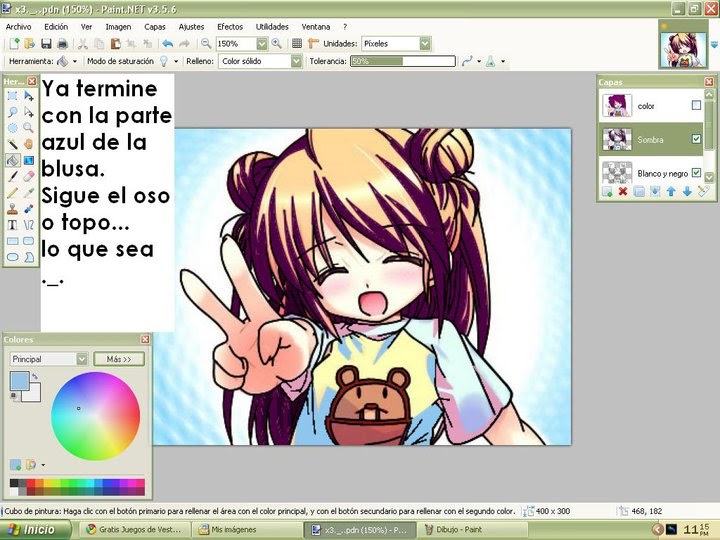The width and height of the screenshot is (720, 540).
Task: Switch to Mis imágenes taskbar window
Action: (x=247, y=530)
